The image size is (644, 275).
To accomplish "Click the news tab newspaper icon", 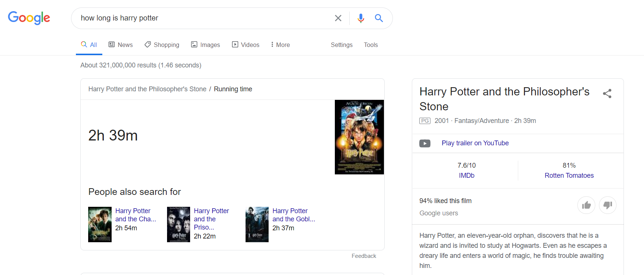I will coord(112,44).
